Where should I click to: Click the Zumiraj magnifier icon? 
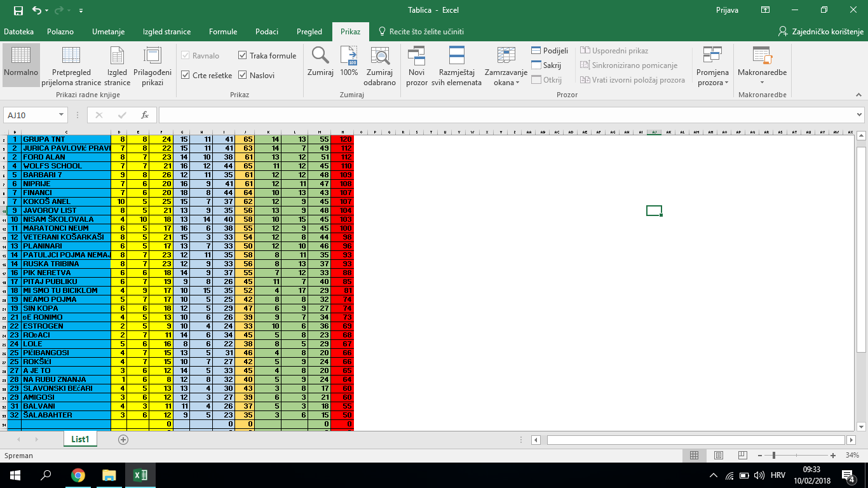tap(320, 57)
